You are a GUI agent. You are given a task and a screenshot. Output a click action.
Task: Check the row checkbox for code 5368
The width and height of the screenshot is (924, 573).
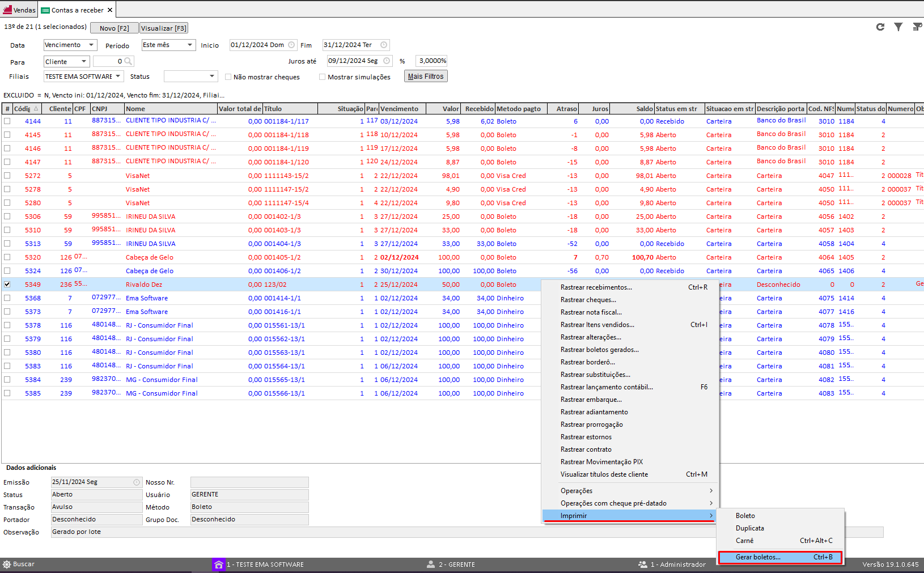click(7, 298)
